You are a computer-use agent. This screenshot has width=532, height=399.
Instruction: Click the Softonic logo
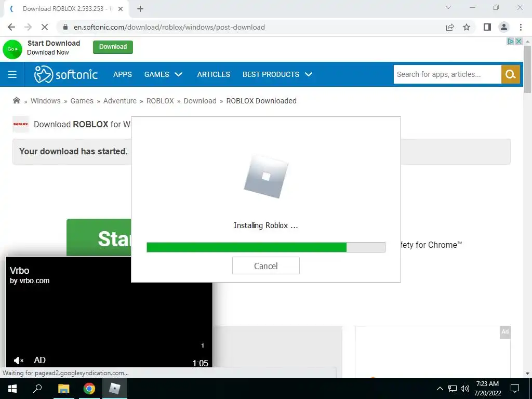click(x=66, y=74)
